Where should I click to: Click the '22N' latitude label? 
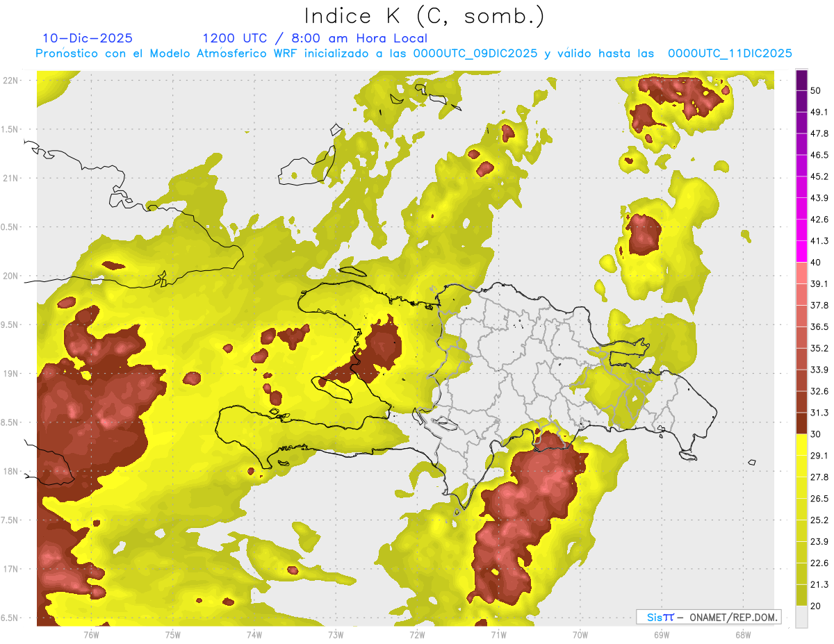pyautogui.click(x=10, y=80)
